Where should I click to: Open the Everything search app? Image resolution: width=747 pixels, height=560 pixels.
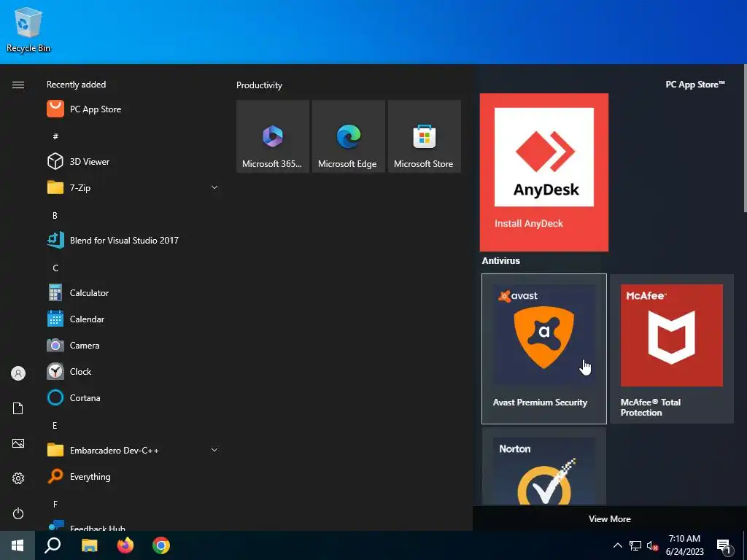click(133, 476)
